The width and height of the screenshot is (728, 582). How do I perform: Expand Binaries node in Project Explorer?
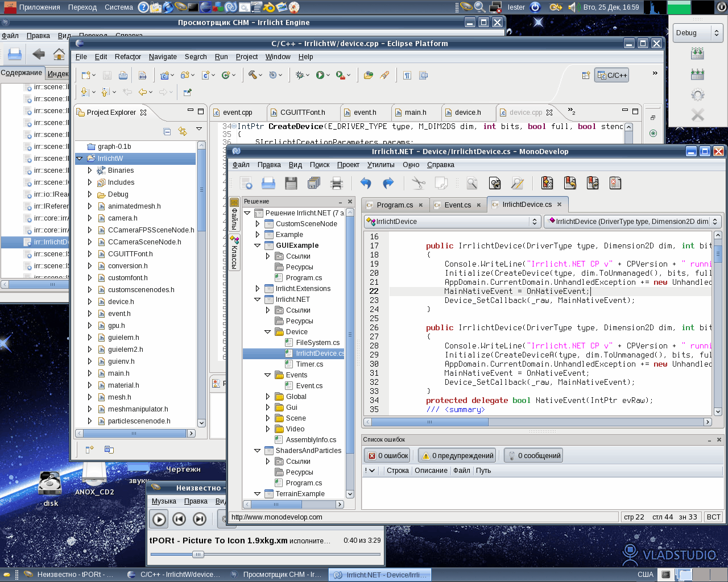coord(90,171)
